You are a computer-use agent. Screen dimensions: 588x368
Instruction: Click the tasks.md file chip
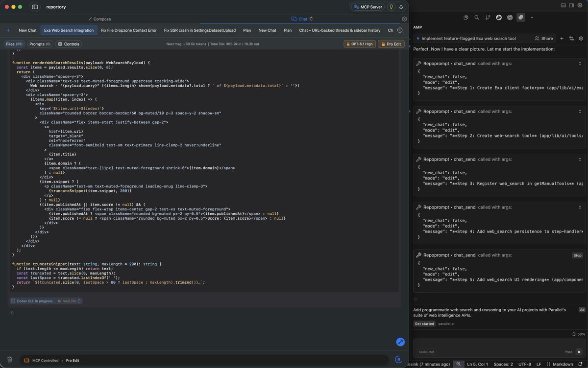[x=426, y=352]
